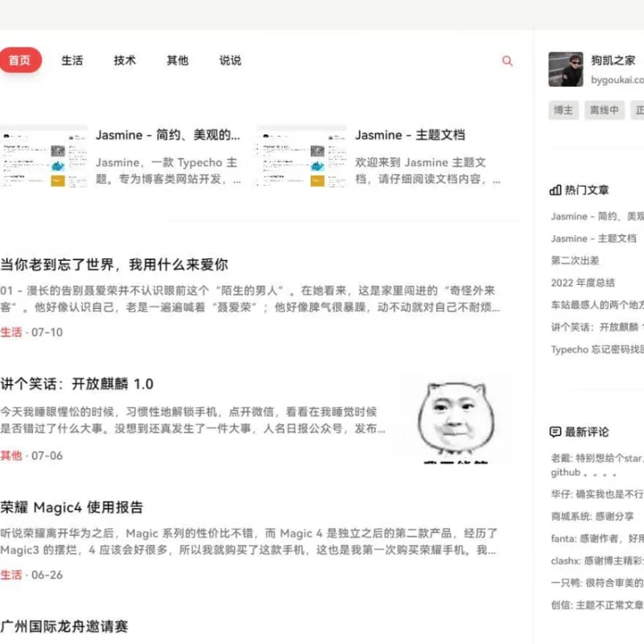This screenshot has width=644, height=644.
Task: Click thumbnail of Jasmine 主题文档 featured post
Action: [301, 157]
